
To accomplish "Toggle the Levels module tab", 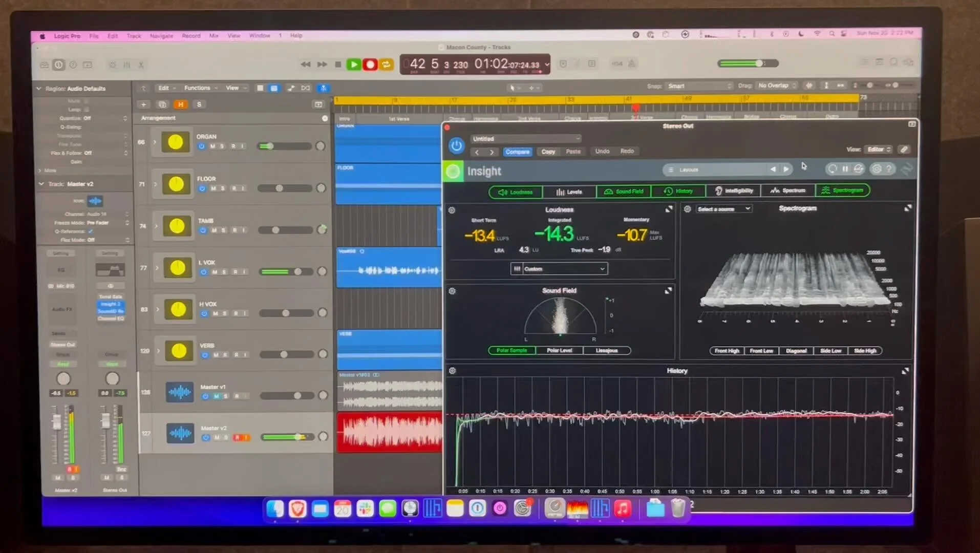I will [x=569, y=192].
